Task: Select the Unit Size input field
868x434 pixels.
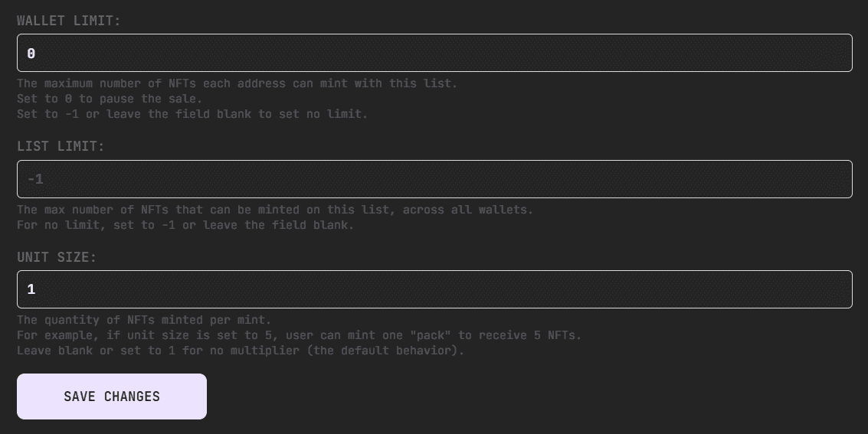Action: pos(434,289)
